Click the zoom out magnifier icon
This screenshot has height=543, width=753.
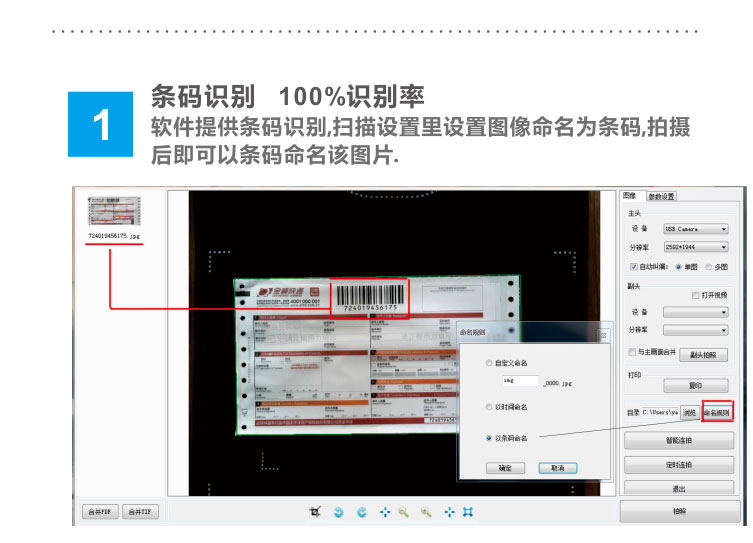point(403,512)
